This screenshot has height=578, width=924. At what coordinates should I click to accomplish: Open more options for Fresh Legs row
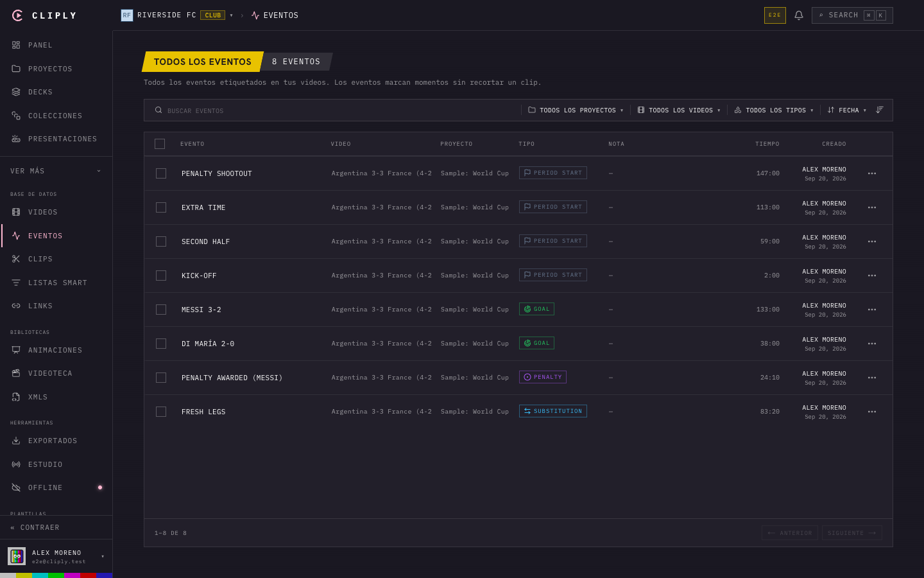click(x=872, y=412)
